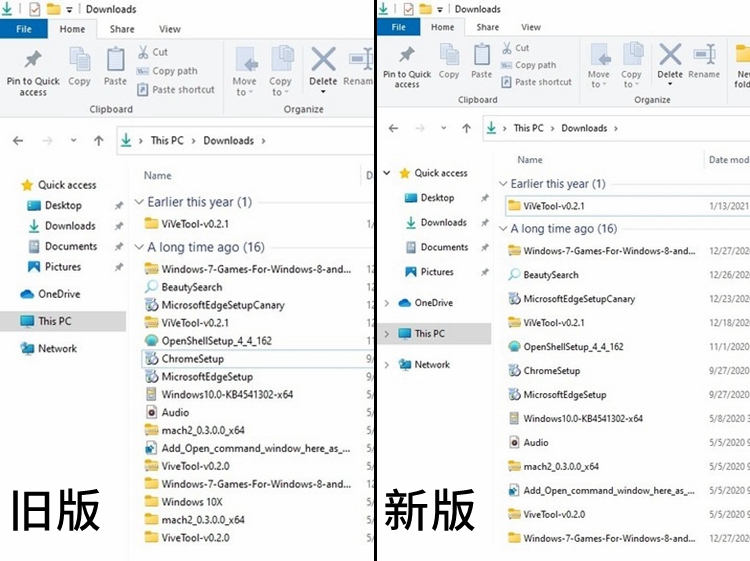750x561 pixels.
Task: Open View tab in left window
Action: click(170, 29)
